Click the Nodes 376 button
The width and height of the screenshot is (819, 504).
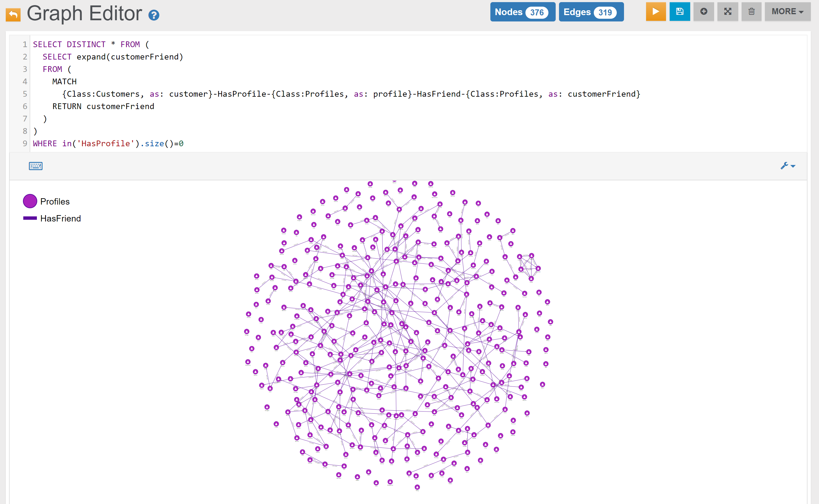pos(522,12)
